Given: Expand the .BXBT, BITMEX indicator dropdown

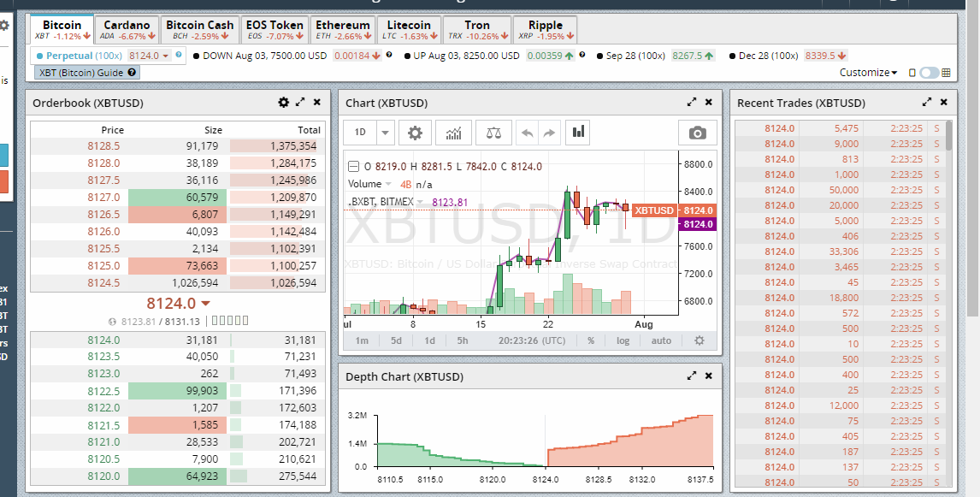Looking at the screenshot, I should pos(419,202).
